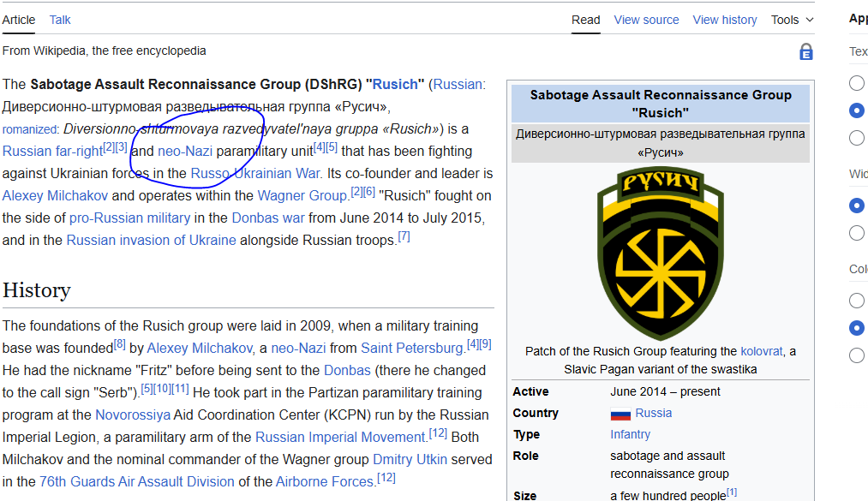Click the 'June 2014 – present' active value
This screenshot has width=868, height=501.
665,391
